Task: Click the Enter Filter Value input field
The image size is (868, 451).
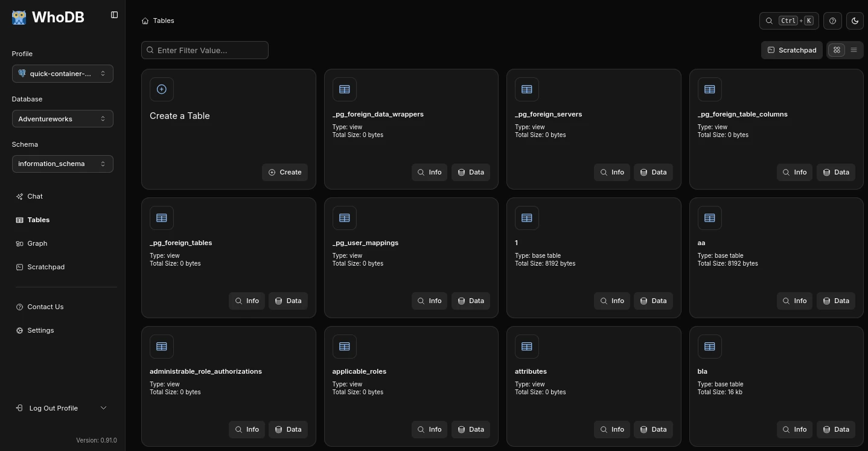Action: (205, 50)
